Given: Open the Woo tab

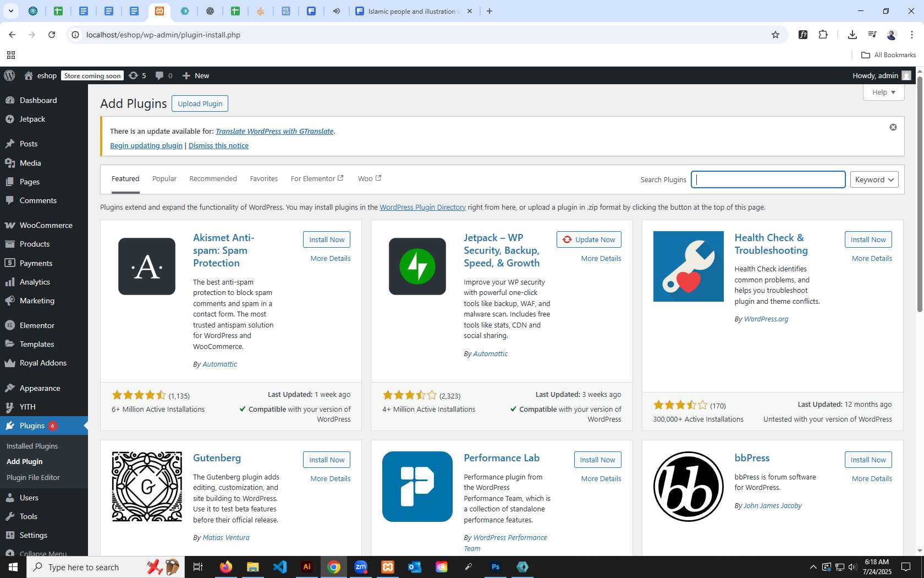Looking at the screenshot, I should tap(370, 178).
